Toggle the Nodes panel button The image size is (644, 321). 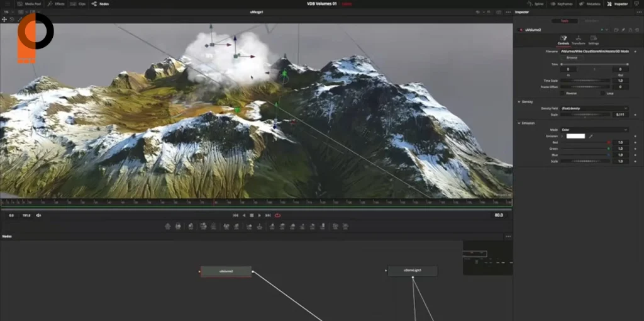(100, 4)
